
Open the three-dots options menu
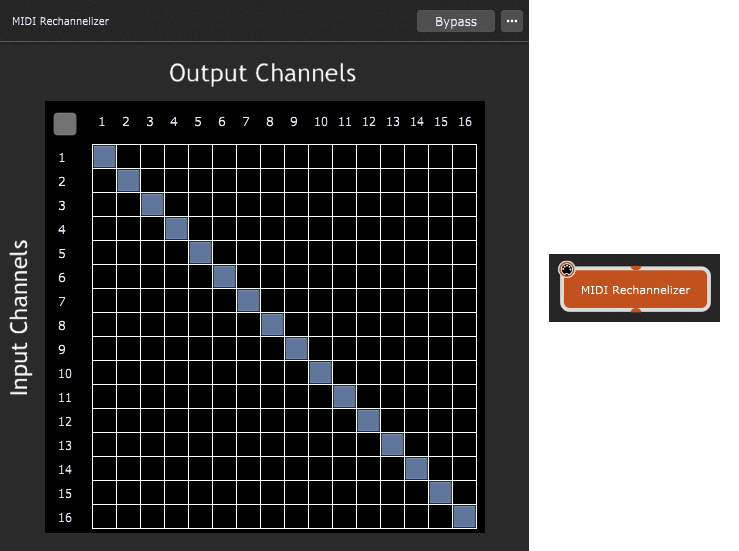coord(512,21)
